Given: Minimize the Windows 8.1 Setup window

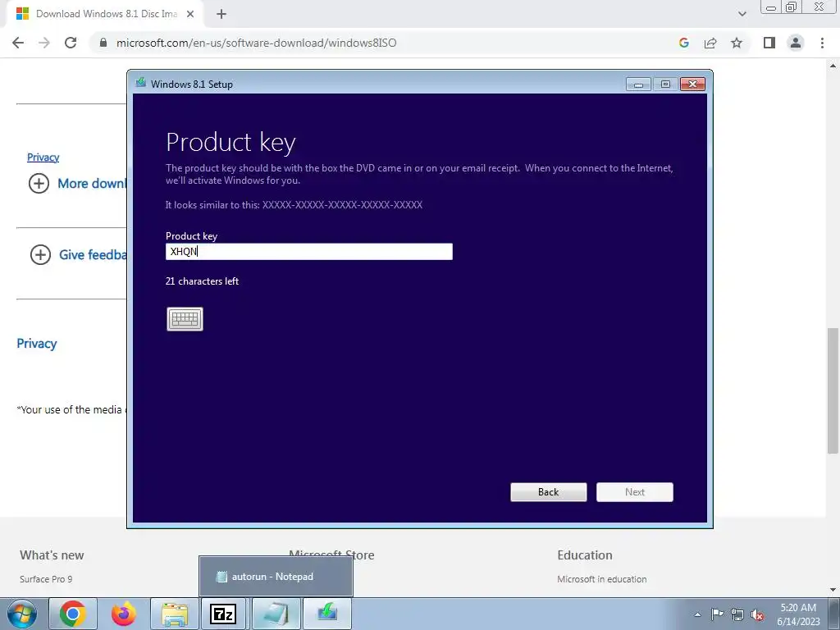Looking at the screenshot, I should coord(638,84).
